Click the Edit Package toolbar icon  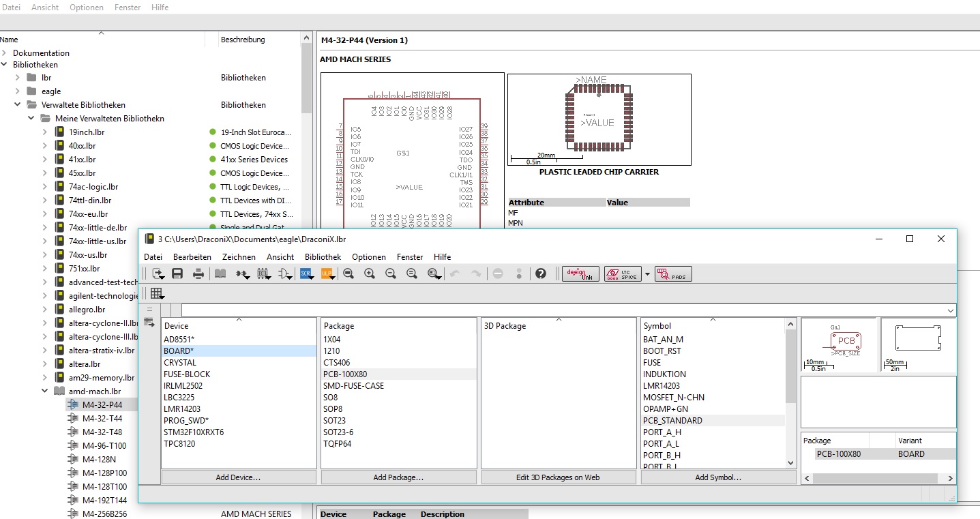pos(263,273)
